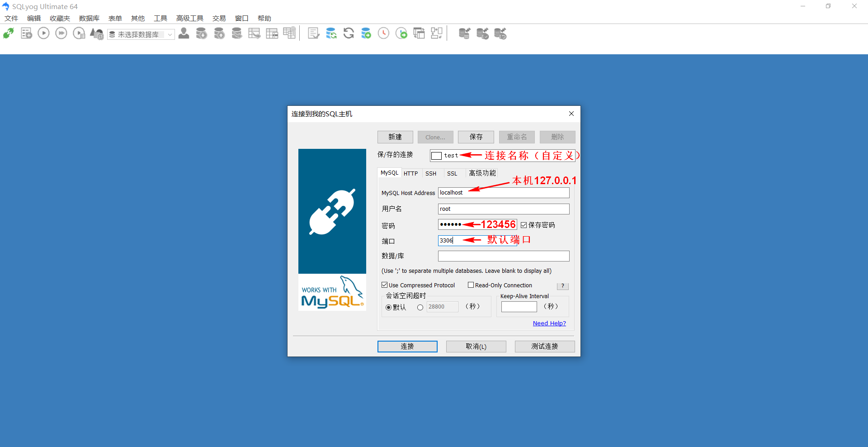The image size is (868, 447).
Task: Open the 表单 menu
Action: point(115,19)
